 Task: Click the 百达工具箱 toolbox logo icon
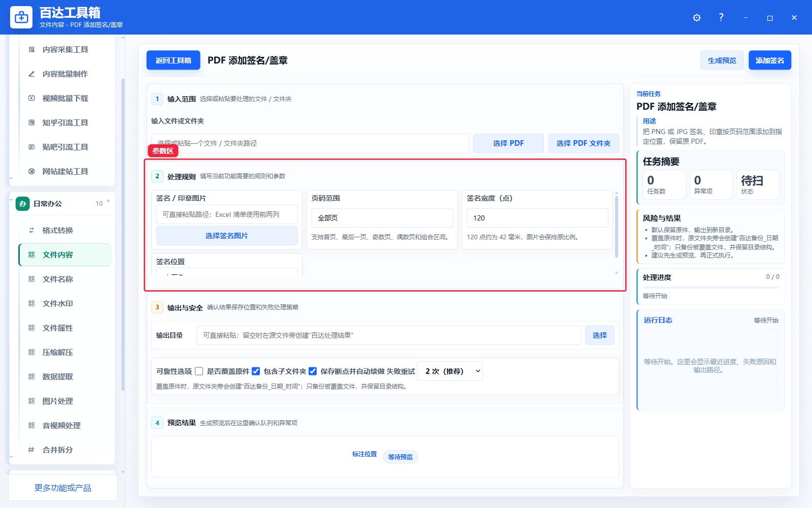(x=21, y=17)
